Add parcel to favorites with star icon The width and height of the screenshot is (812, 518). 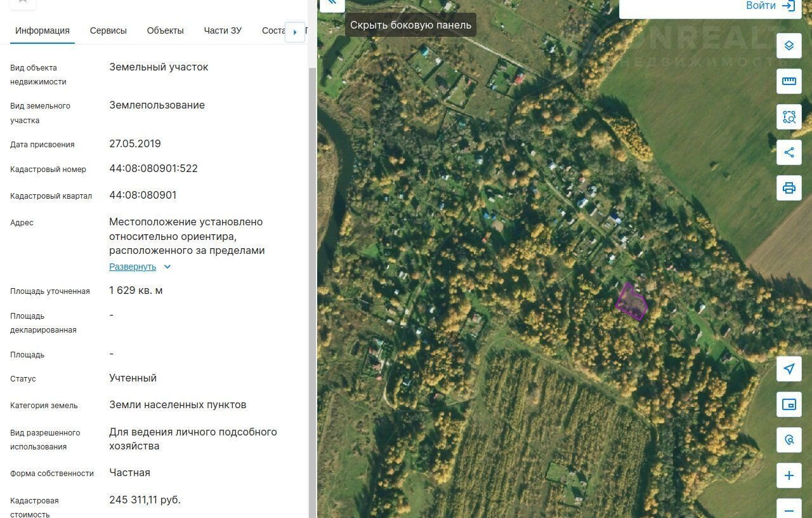coord(23,3)
